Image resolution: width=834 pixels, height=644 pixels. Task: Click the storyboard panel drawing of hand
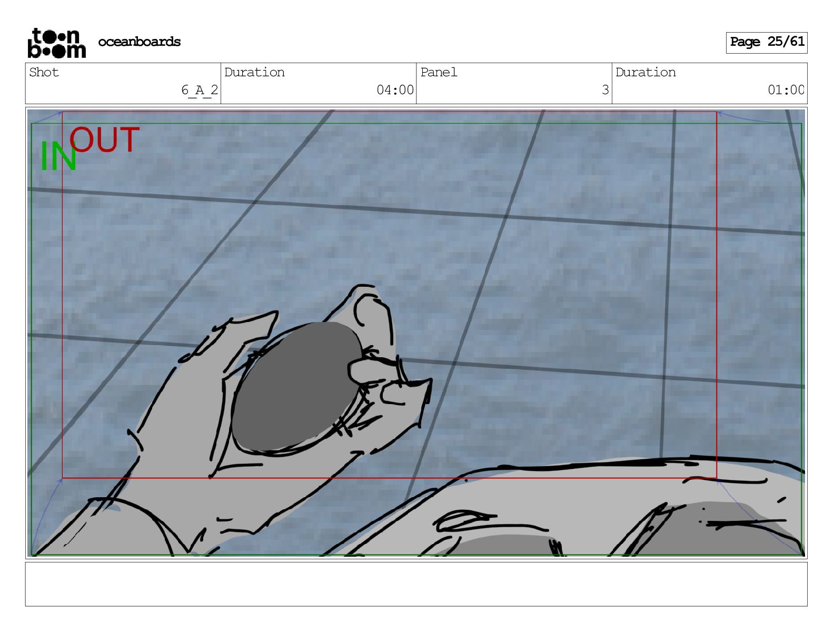[x=416, y=333]
